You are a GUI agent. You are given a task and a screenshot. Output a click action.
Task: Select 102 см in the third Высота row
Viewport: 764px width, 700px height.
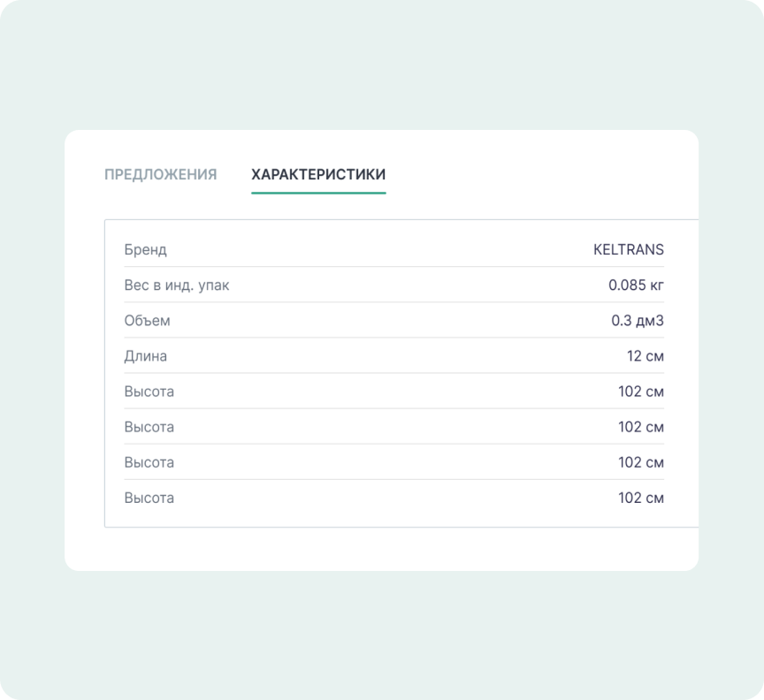click(x=640, y=462)
